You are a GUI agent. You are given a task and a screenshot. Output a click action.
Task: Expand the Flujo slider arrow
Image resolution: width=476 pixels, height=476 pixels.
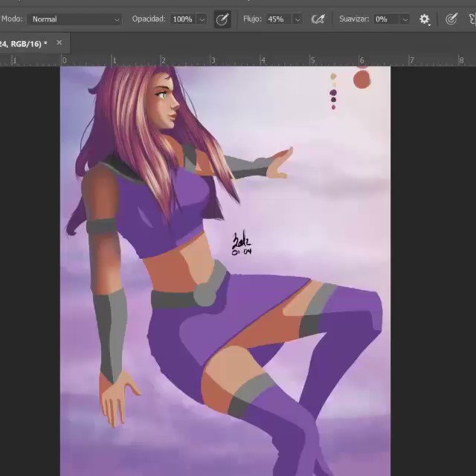click(297, 19)
